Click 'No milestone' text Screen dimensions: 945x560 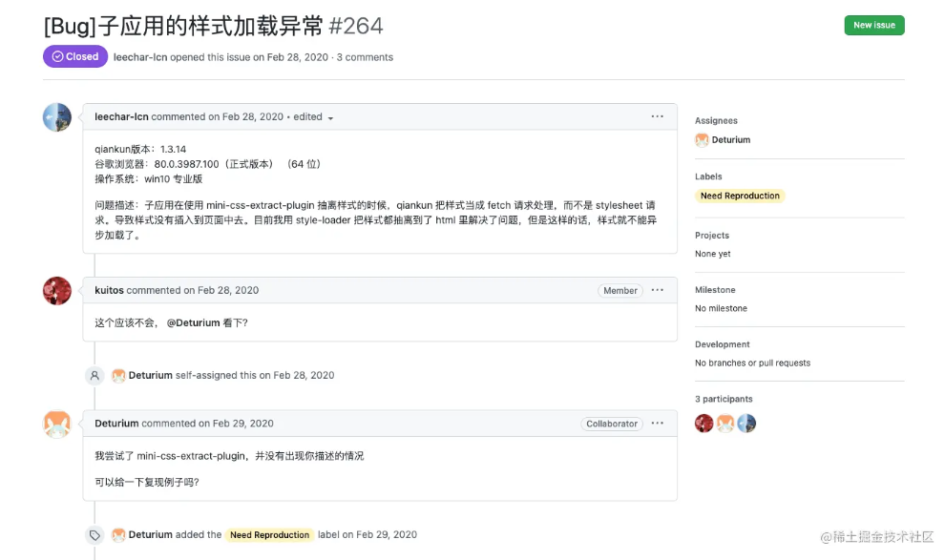pos(721,308)
